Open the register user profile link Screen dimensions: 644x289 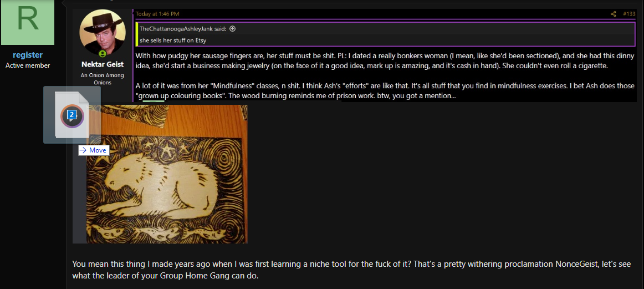[28, 55]
